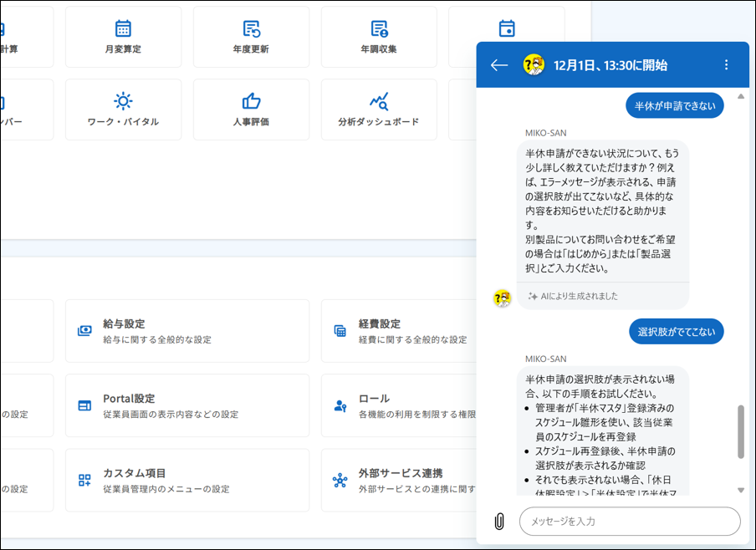
Task: Open ワーク・バイタル sun icon tile
Action: pos(123,109)
